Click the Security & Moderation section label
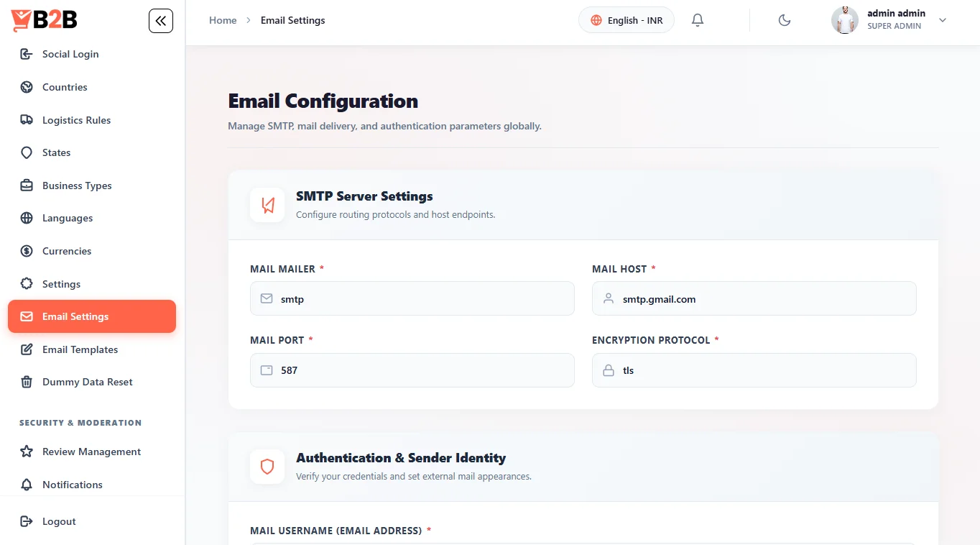Image resolution: width=980 pixels, height=545 pixels. 80,423
